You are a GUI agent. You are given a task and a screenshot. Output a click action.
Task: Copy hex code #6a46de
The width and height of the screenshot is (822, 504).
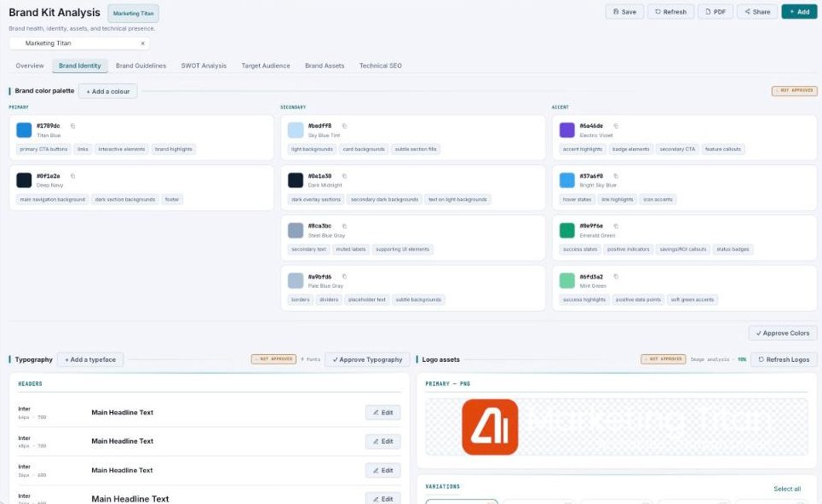tap(616, 126)
